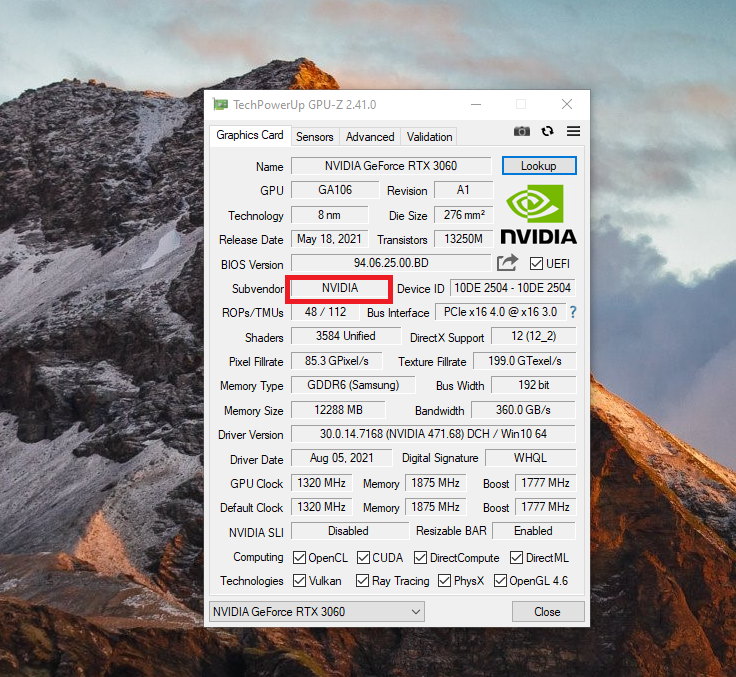Click the BIOS export share icon
This screenshot has height=677, width=736.
click(507, 263)
